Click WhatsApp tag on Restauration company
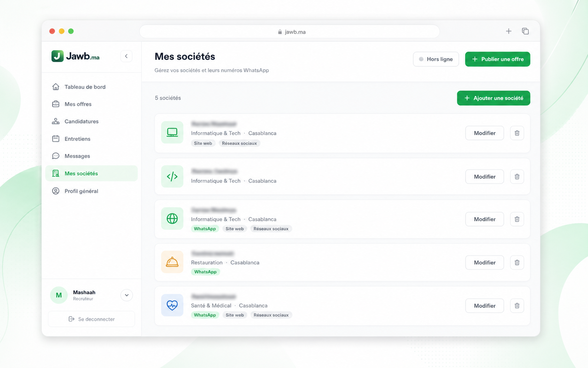 click(x=205, y=272)
